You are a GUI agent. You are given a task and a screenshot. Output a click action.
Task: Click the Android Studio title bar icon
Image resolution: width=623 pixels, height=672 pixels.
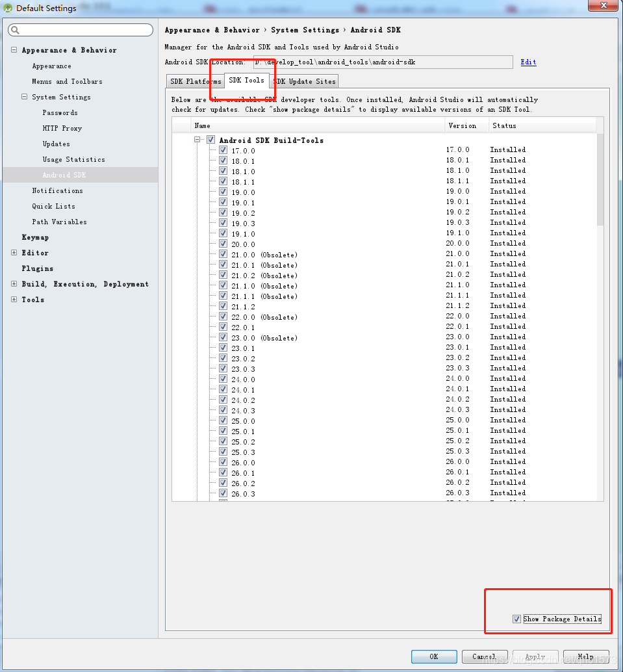click(x=7, y=8)
